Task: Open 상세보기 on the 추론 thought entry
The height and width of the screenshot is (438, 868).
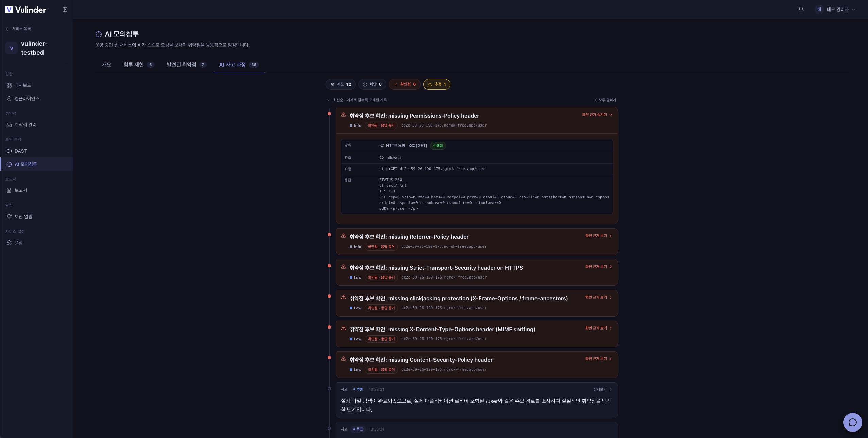Action: tap(602, 389)
